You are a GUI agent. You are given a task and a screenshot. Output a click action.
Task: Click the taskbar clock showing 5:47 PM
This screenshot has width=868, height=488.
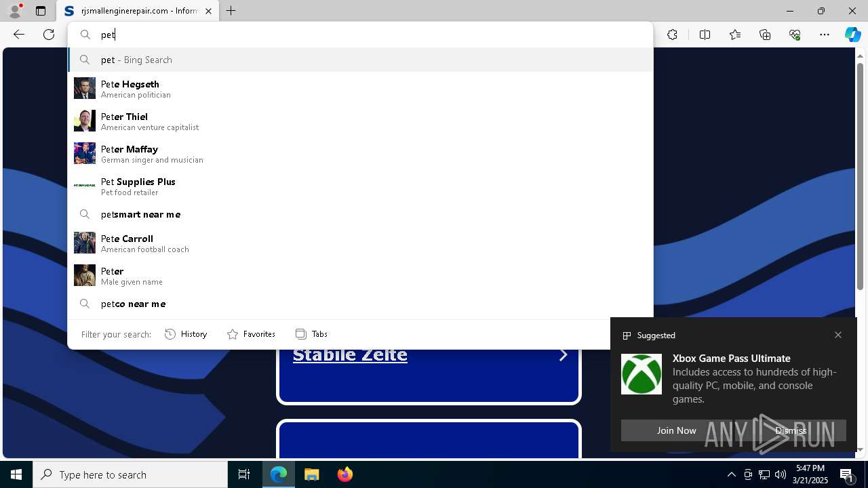pos(811,474)
